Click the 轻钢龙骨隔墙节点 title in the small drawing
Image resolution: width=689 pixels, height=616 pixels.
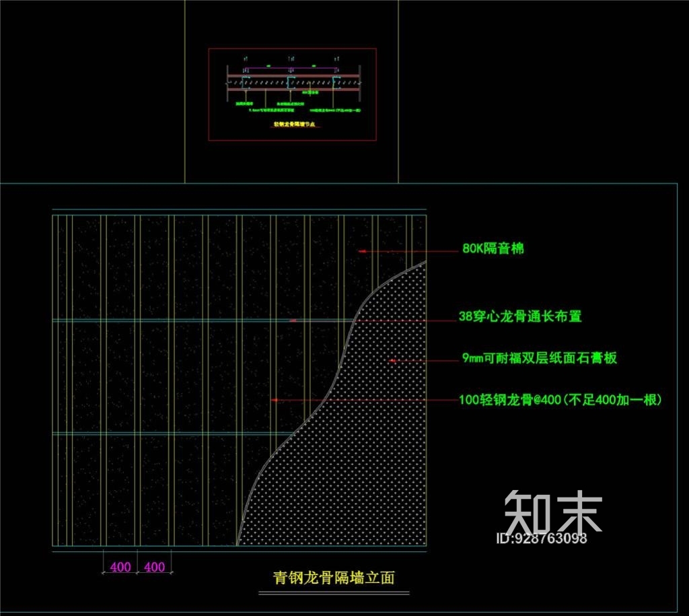pyautogui.click(x=294, y=125)
